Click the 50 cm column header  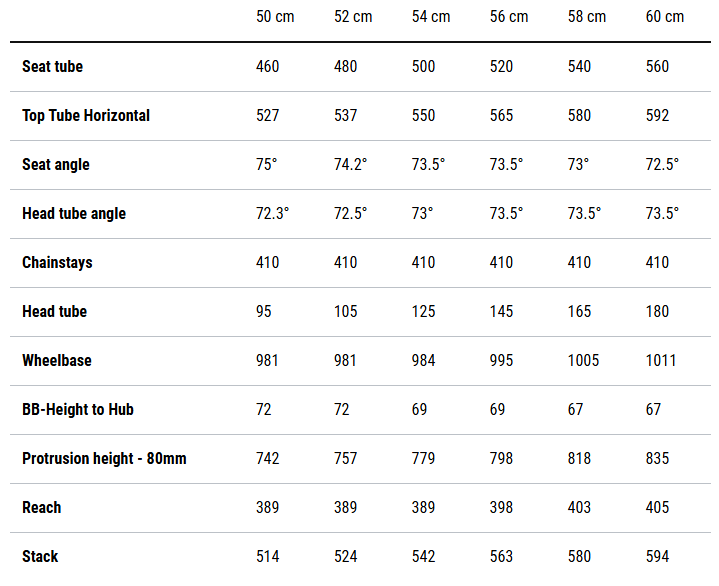pos(275,17)
